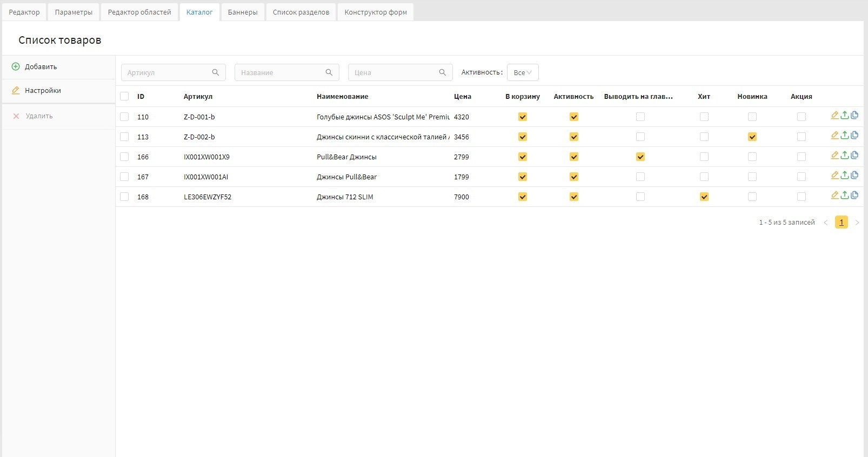Open the Активность filter dropdown
This screenshot has height=457, width=868.
point(522,72)
